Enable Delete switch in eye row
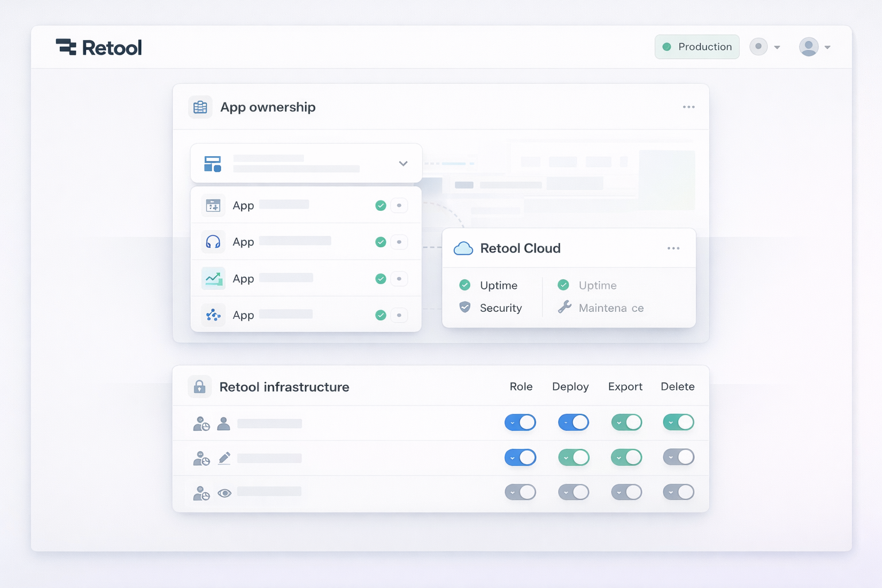 pos(679,492)
